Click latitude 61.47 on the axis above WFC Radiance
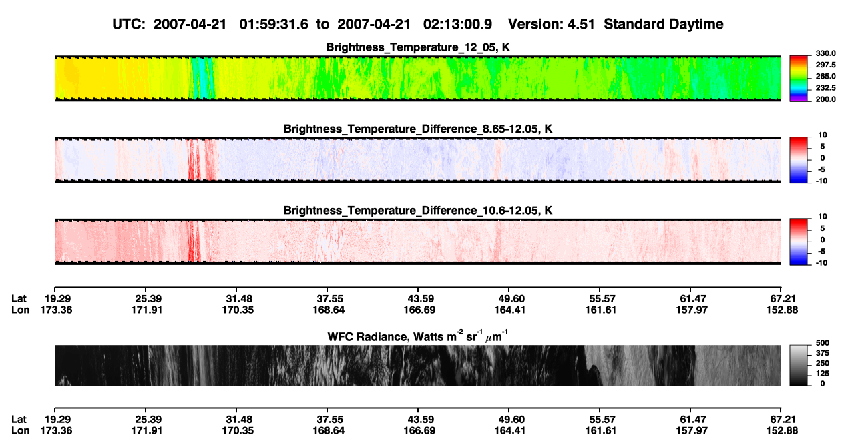 pos(693,298)
